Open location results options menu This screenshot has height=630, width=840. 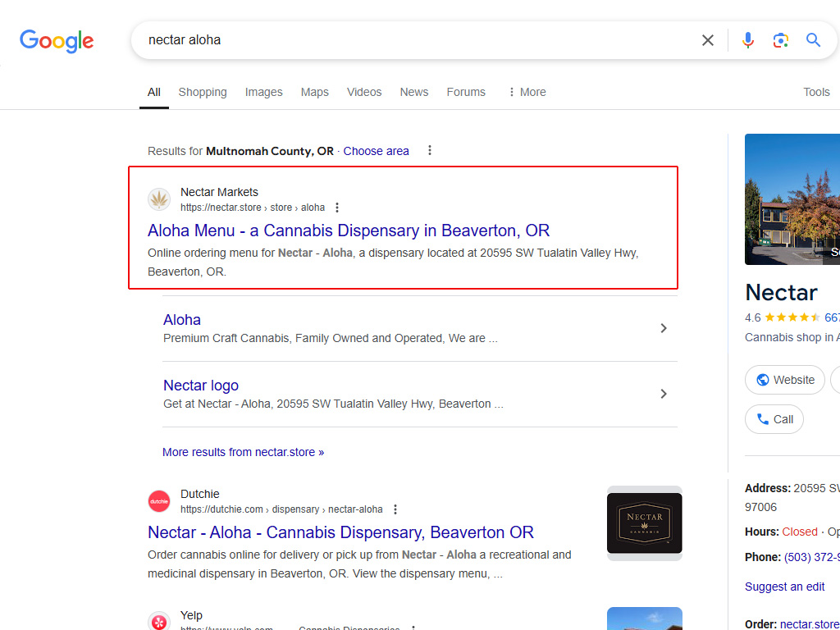(429, 151)
